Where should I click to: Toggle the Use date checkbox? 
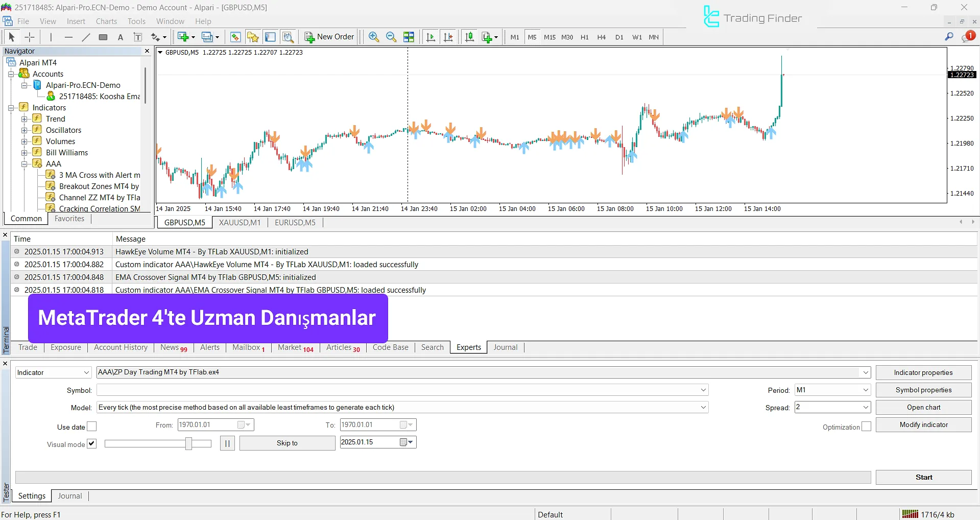click(x=92, y=427)
